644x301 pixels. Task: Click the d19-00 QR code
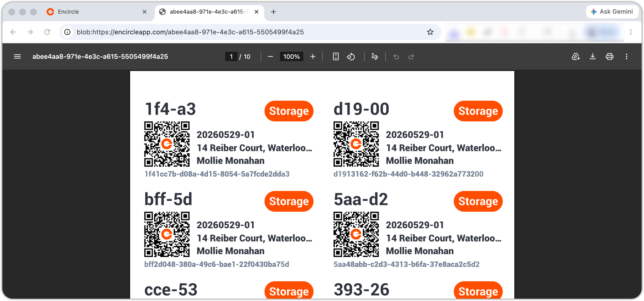click(356, 144)
